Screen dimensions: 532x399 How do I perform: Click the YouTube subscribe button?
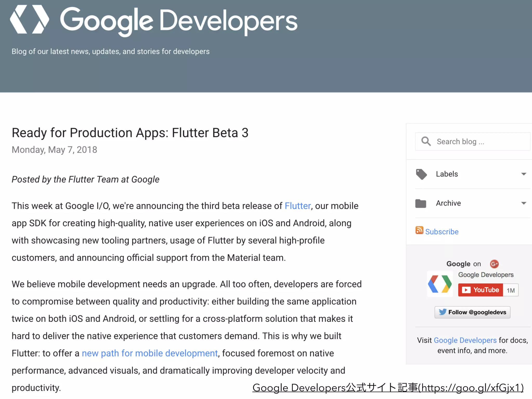pos(481,290)
